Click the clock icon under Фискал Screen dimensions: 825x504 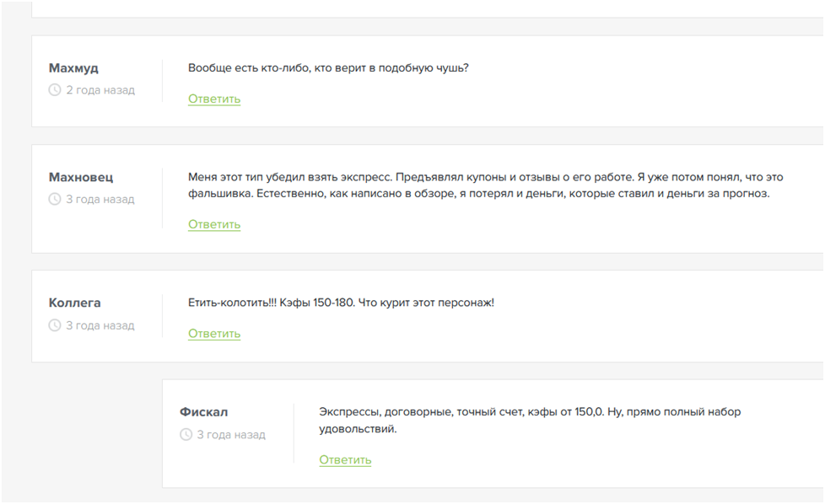[x=186, y=436]
